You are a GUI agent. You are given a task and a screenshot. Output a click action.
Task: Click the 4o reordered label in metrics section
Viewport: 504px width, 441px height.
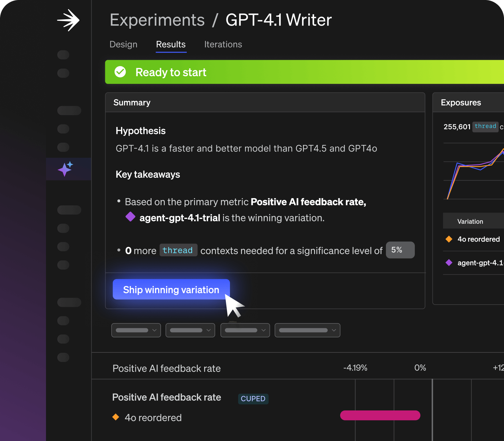pyautogui.click(x=153, y=417)
